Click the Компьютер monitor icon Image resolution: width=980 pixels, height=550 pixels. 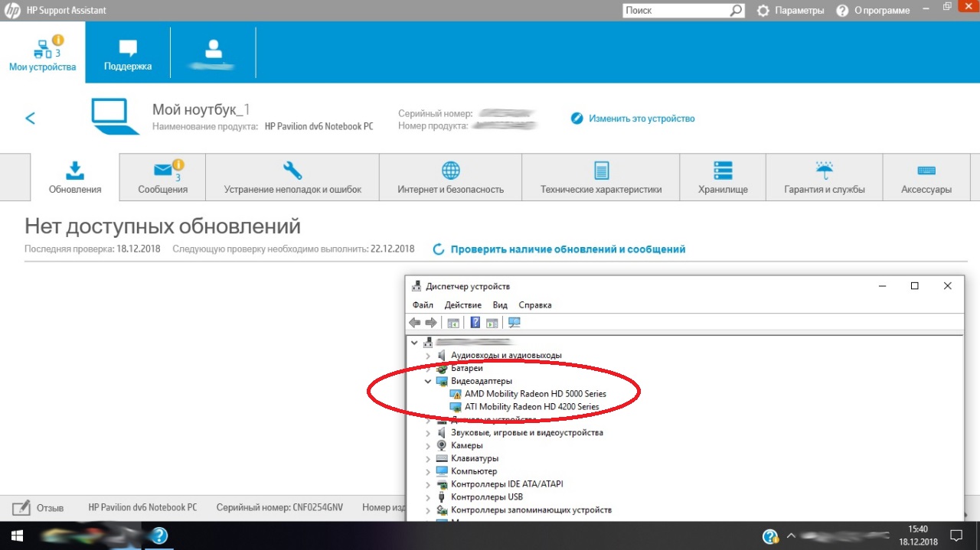(x=442, y=471)
